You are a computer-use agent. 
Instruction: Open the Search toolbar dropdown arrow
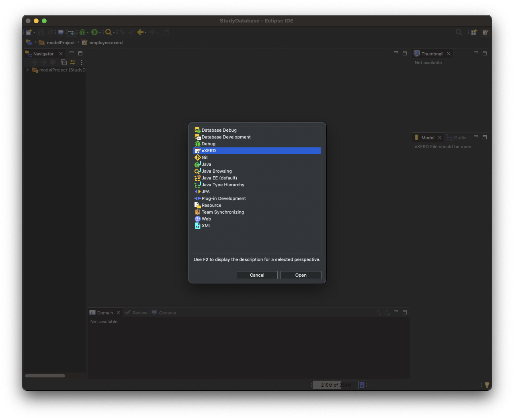tap(114, 33)
